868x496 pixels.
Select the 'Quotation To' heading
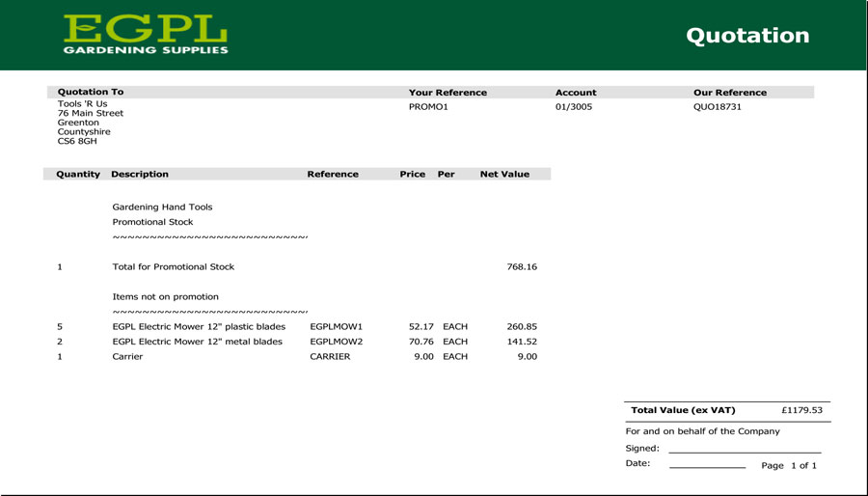pos(91,92)
